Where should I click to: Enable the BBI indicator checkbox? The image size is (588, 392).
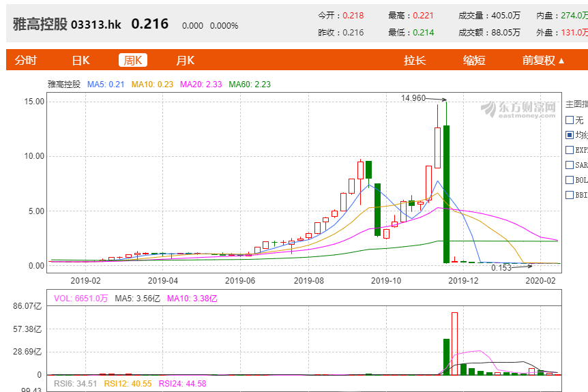pyautogui.click(x=570, y=195)
